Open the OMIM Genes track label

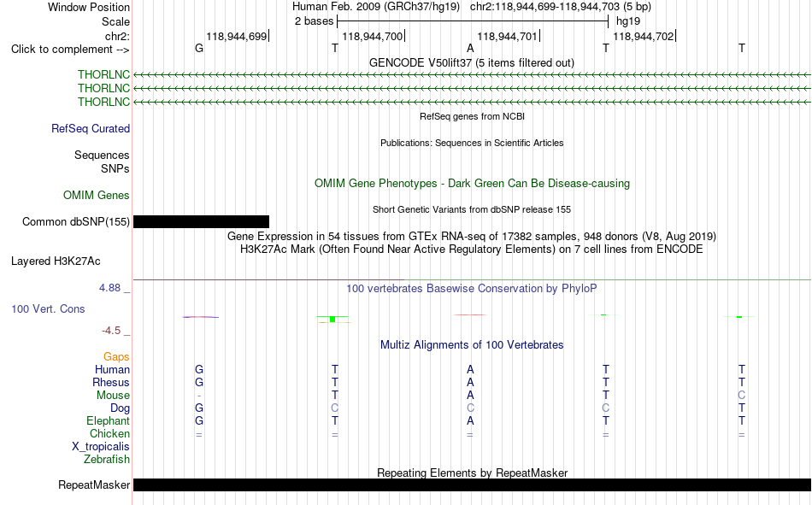97,196
